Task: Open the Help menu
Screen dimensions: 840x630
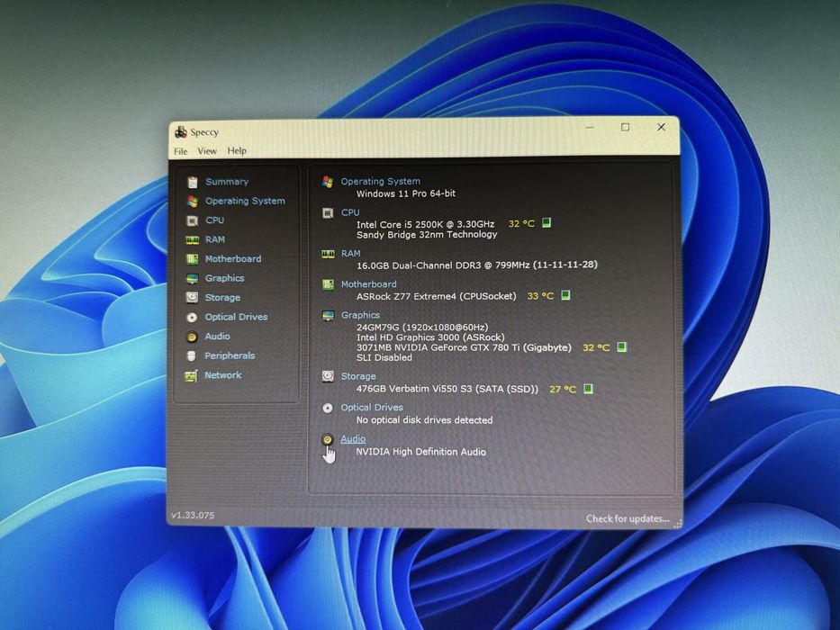Action: (237, 150)
